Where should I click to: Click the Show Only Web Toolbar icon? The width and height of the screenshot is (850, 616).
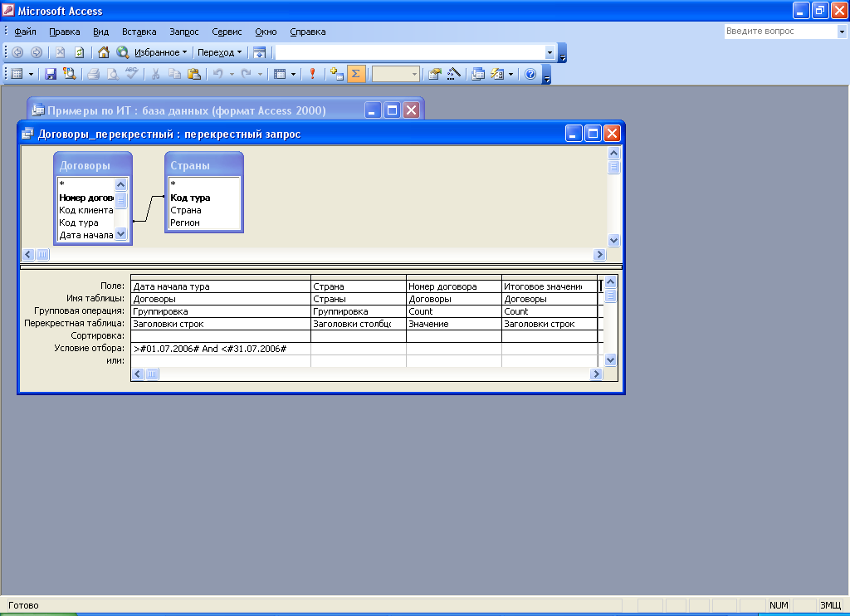[x=260, y=52]
